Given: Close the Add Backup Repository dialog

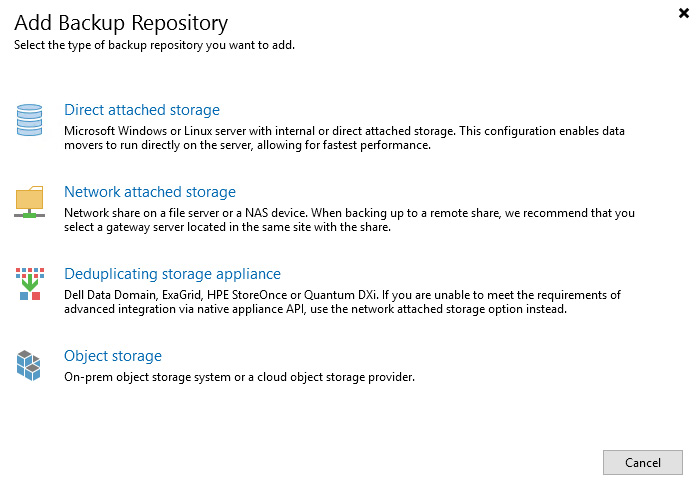Looking at the screenshot, I should click(684, 13).
